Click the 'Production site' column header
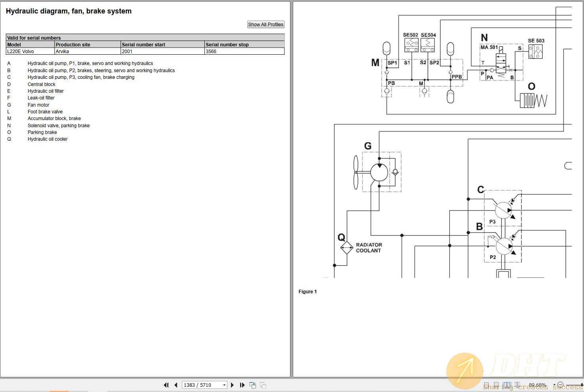 point(88,44)
